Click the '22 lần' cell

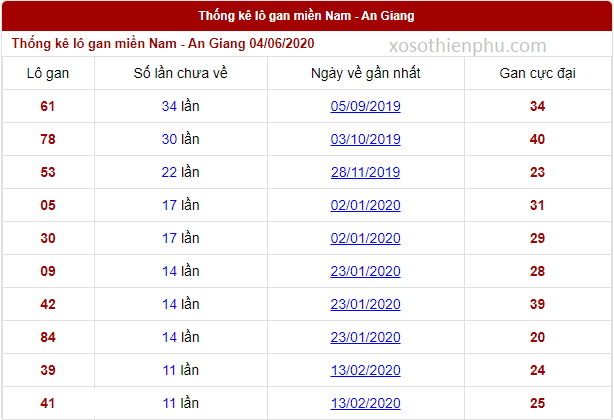click(x=181, y=172)
